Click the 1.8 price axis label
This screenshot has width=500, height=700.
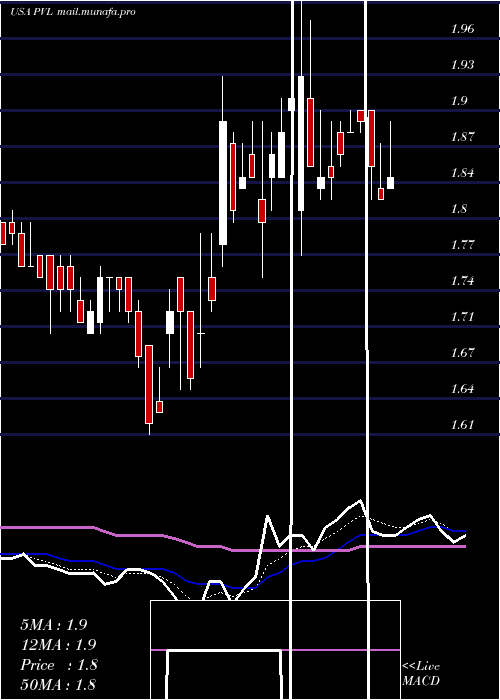pyautogui.click(x=459, y=209)
